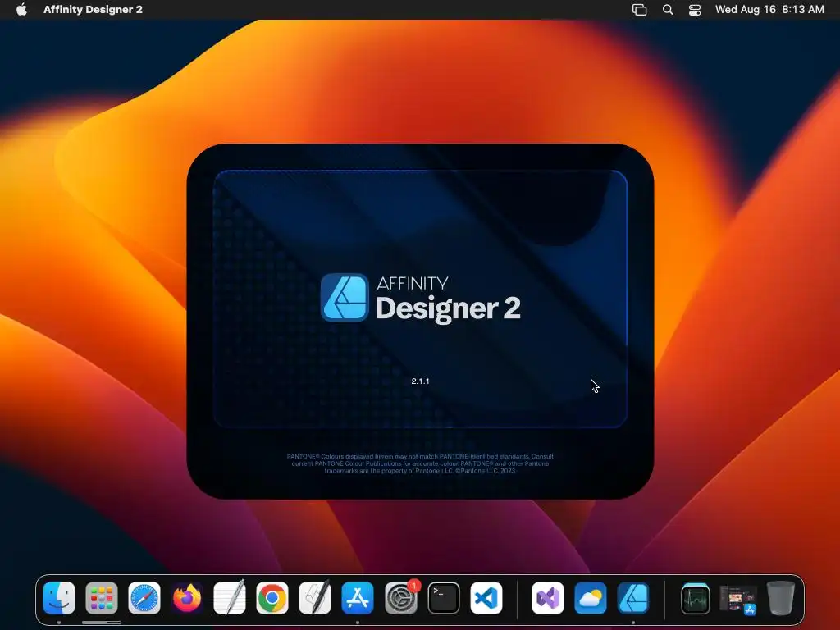Open the weather cloud app in Dock
The image size is (840, 630).
591,598
